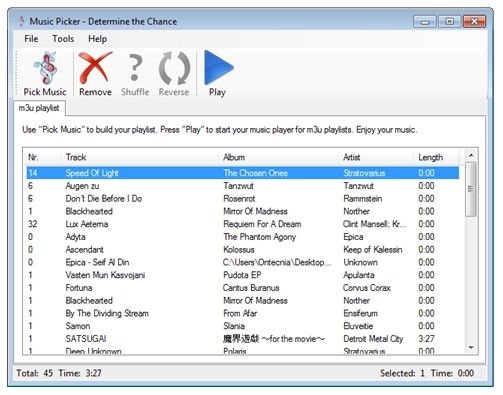Image resolution: width=503 pixels, height=395 pixels.
Task: Click the Cantus Buranus album cell
Action: 251,288
